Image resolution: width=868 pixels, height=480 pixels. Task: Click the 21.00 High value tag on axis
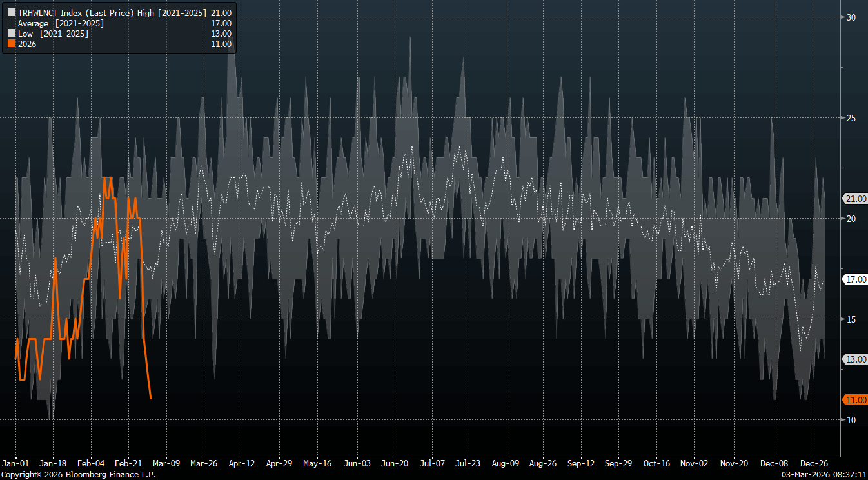855,199
